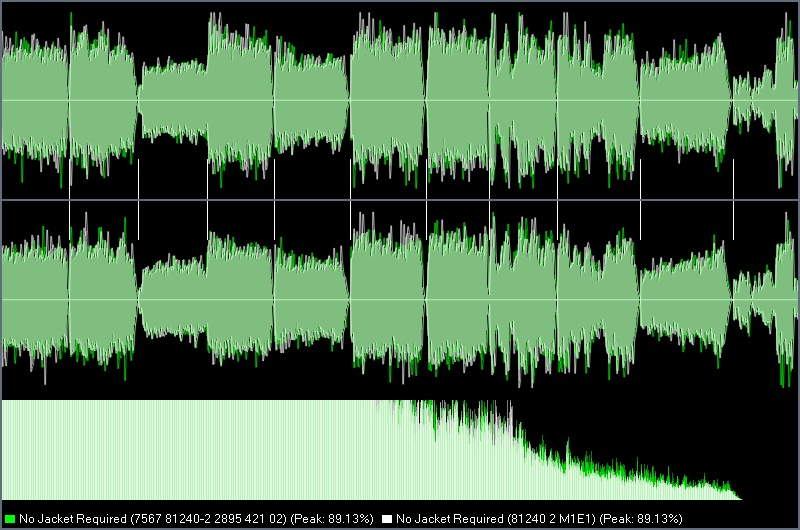800x530 pixels.
Task: Select the legend label ending in M1E1
Action: pyautogui.click(x=495, y=519)
